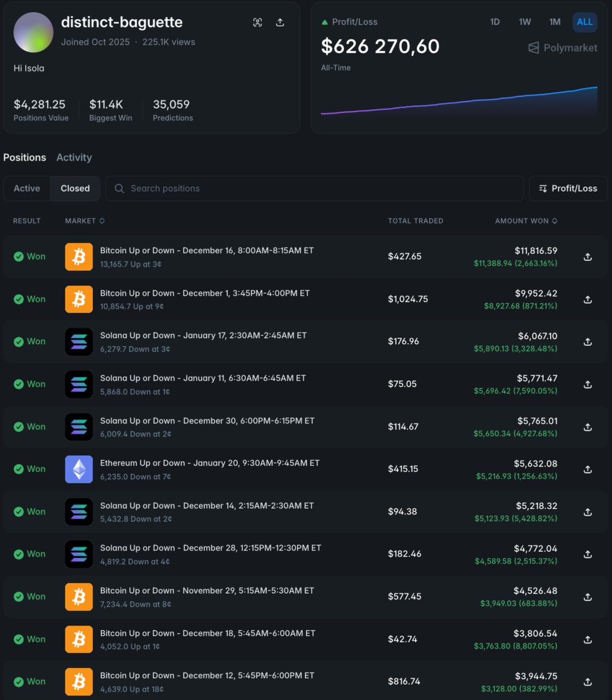Click the $3,763.80 (8,807.05%) profit text
The image size is (612, 700).
[515, 646]
